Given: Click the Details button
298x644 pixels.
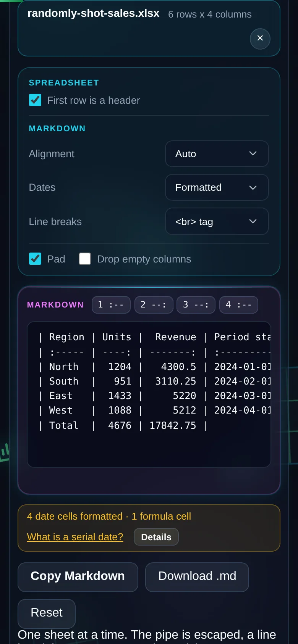Looking at the screenshot, I should point(156,537).
